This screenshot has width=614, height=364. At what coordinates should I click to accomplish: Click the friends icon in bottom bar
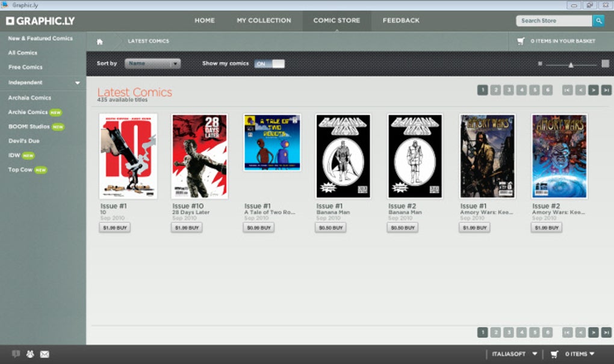click(x=30, y=354)
